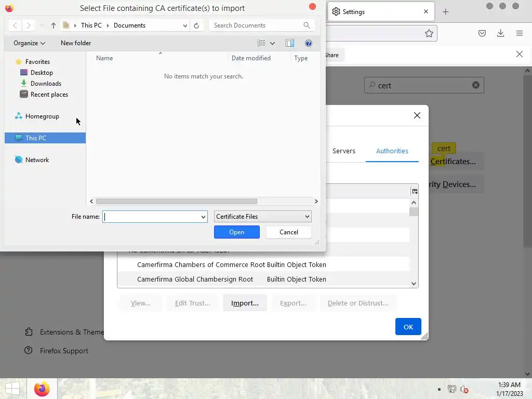
Task: Refresh the Documents folder view
Action: pos(196,25)
